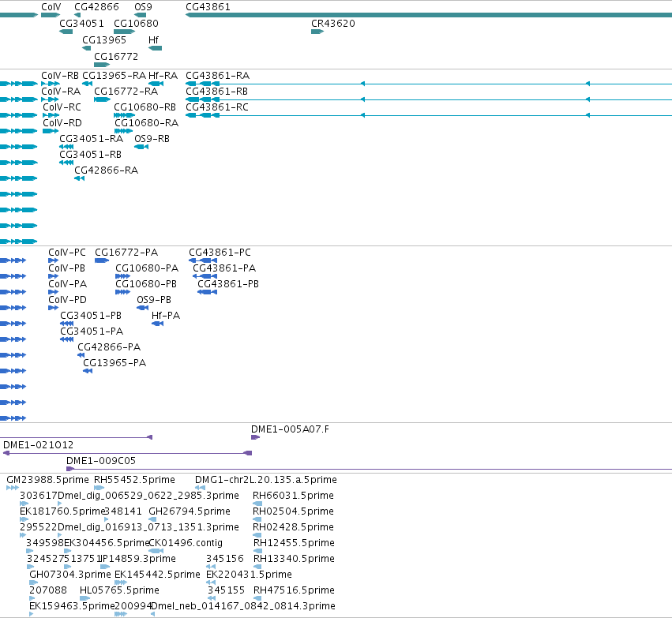The image size is (672, 618).
Task: Click the CG43861-PC protein label
Action: [x=220, y=253]
